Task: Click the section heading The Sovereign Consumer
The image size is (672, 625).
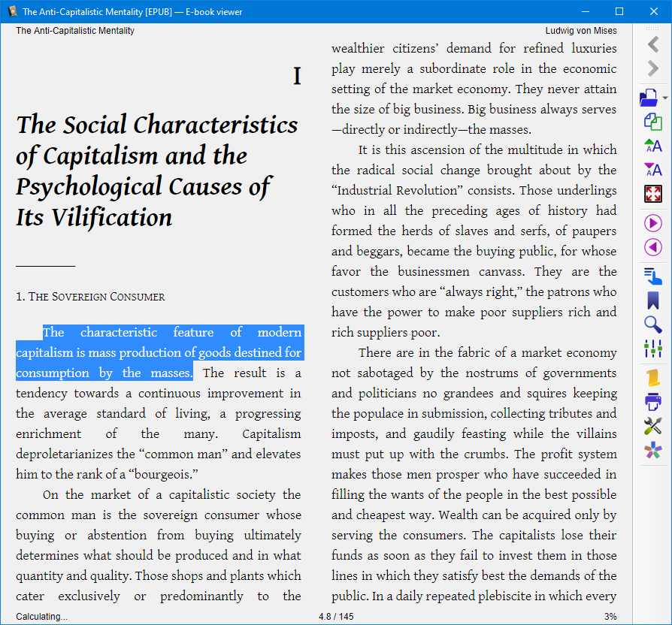Action: 90,297
